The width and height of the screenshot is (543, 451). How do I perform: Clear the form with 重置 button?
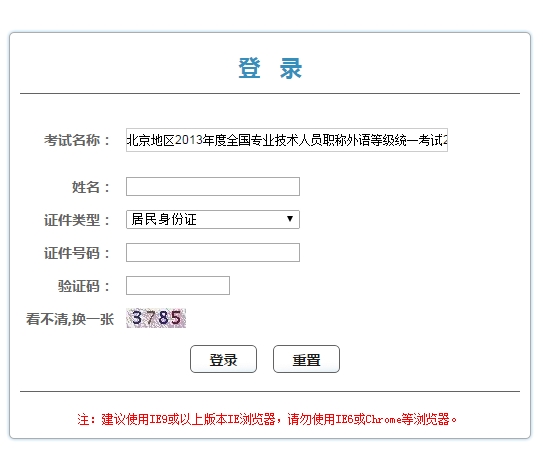point(306,359)
